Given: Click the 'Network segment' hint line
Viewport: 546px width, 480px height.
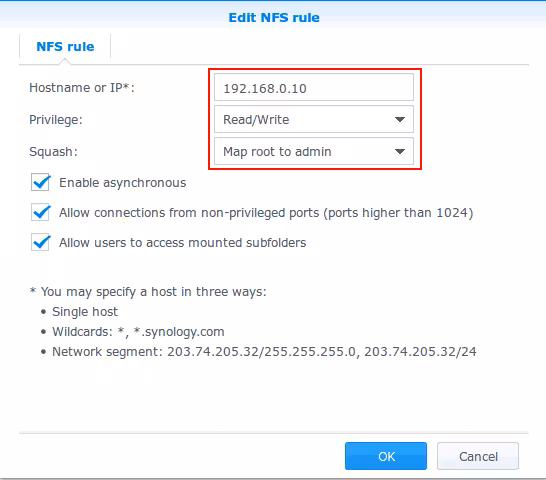Looking at the screenshot, I should pos(264,352).
